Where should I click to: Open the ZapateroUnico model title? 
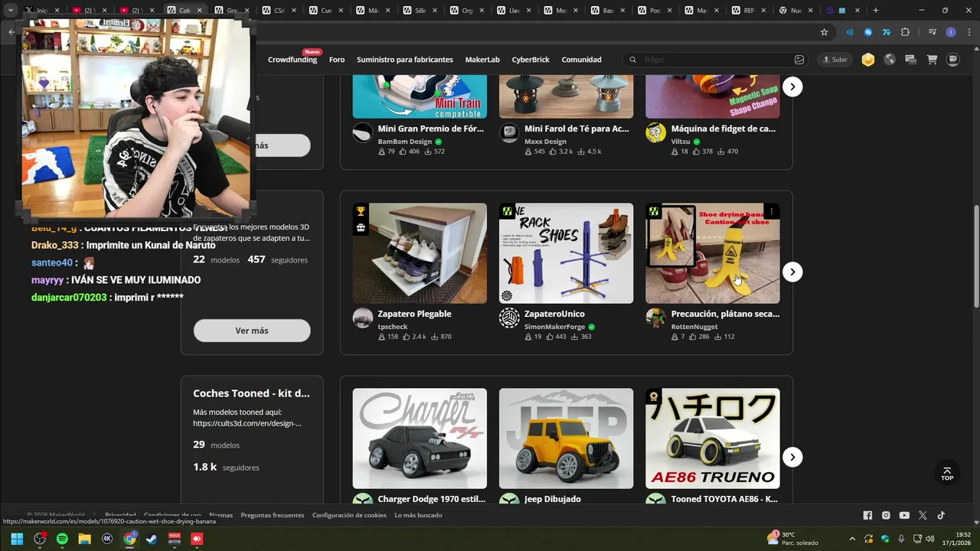coord(554,314)
